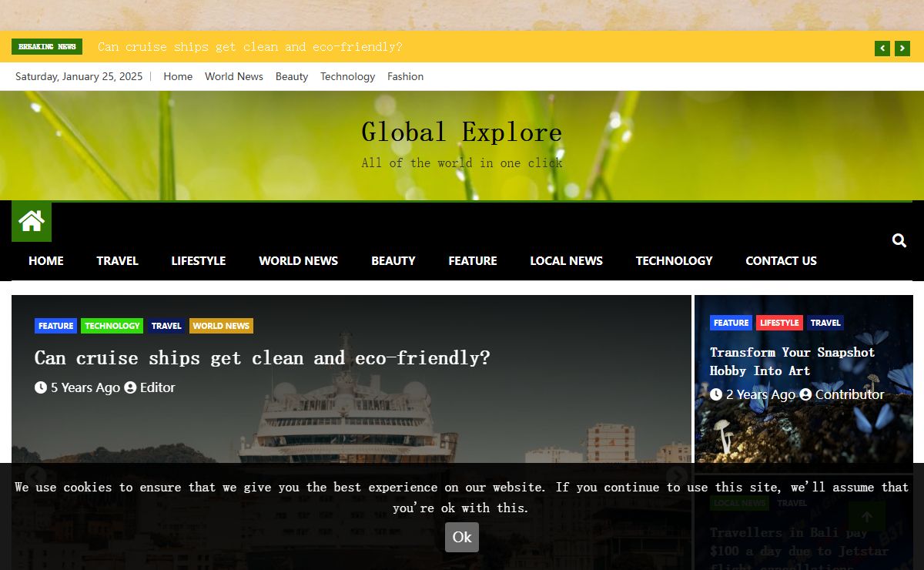
Task: Click user icon beside Contributor
Action: pyautogui.click(x=805, y=394)
